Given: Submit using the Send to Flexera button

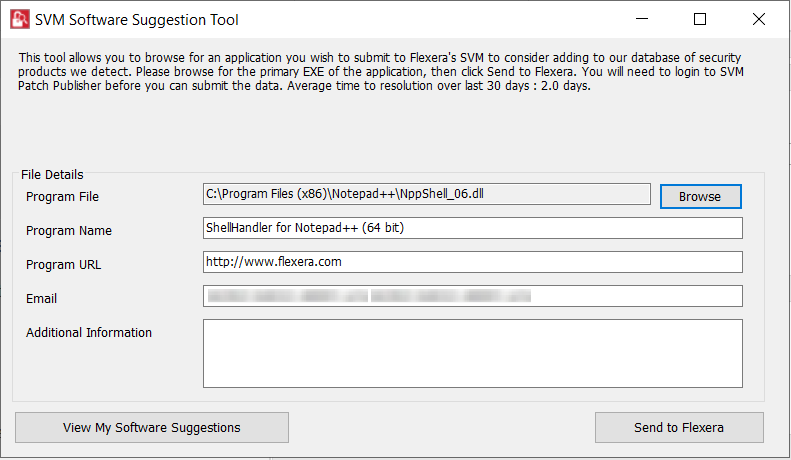Looking at the screenshot, I should pos(678,427).
